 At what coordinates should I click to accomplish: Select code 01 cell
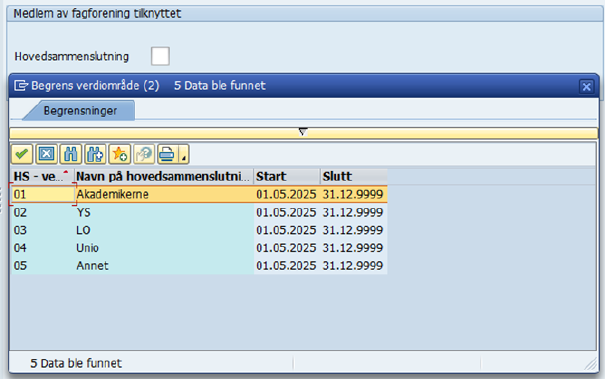(x=43, y=194)
